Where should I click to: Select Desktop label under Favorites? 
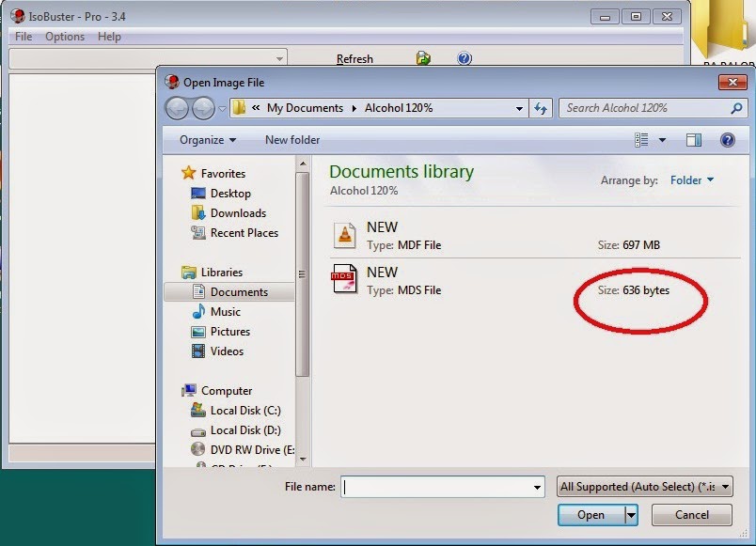point(230,194)
